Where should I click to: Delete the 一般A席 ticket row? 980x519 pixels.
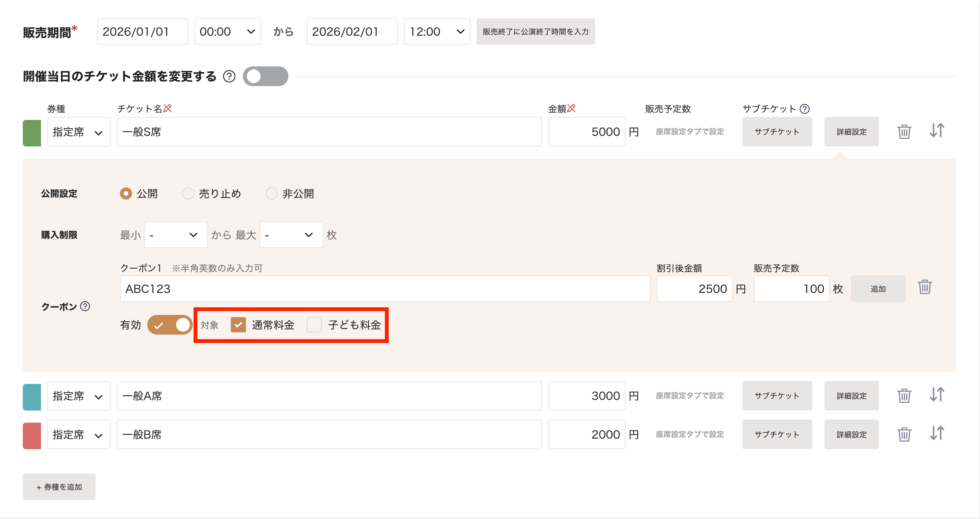click(904, 396)
